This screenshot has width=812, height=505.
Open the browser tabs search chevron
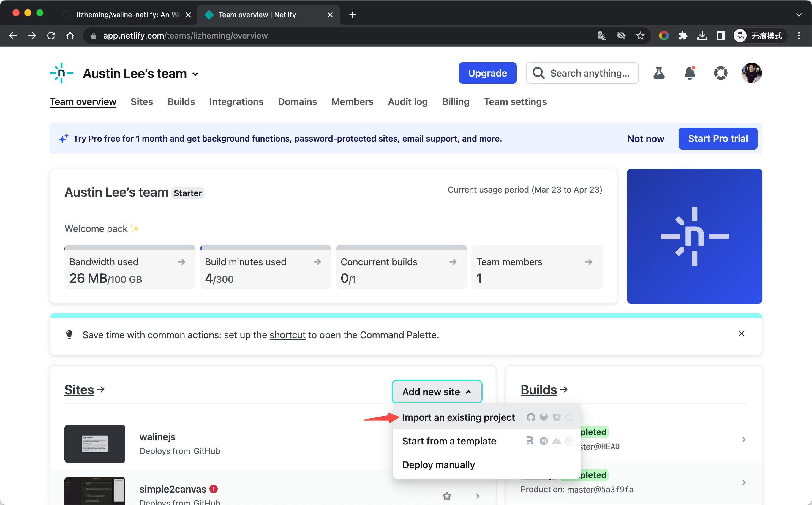click(799, 15)
